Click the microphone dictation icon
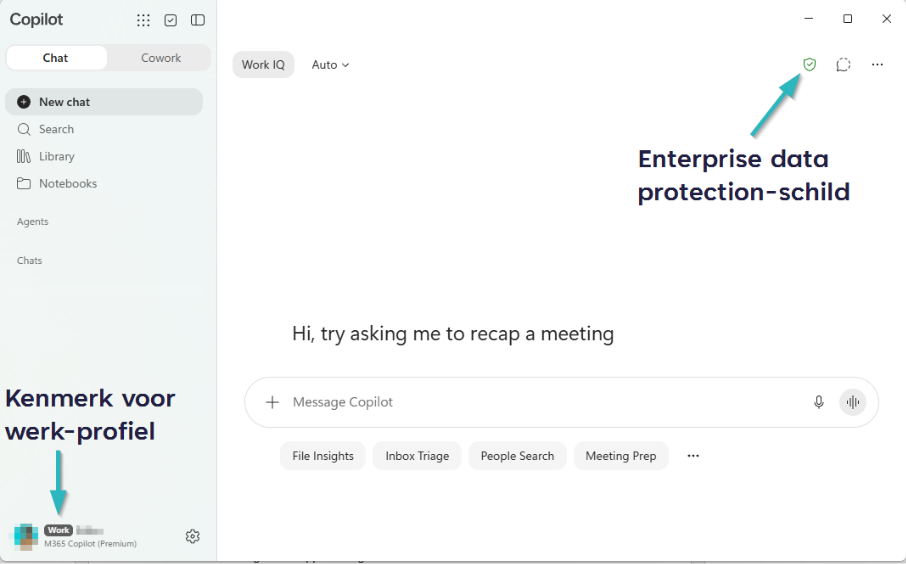The image size is (906, 564). tap(819, 402)
